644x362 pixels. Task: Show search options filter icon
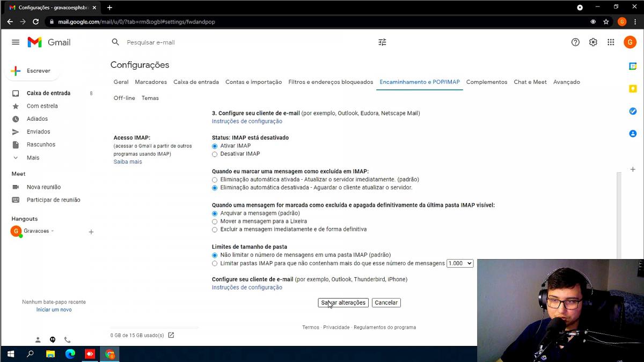(x=382, y=42)
